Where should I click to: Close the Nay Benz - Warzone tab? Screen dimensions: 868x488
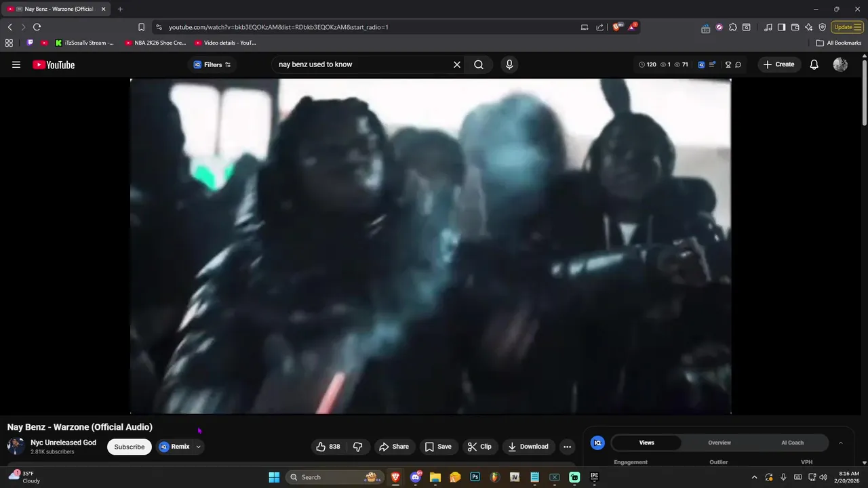point(103,9)
